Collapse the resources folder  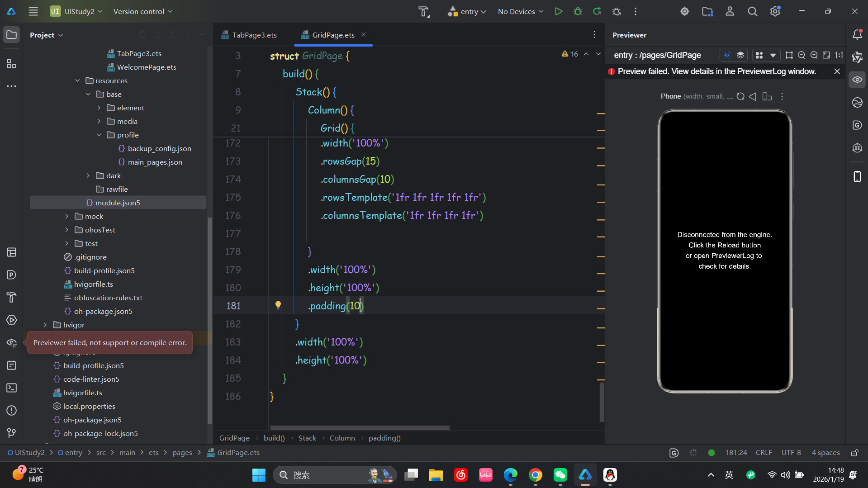pos(77,81)
